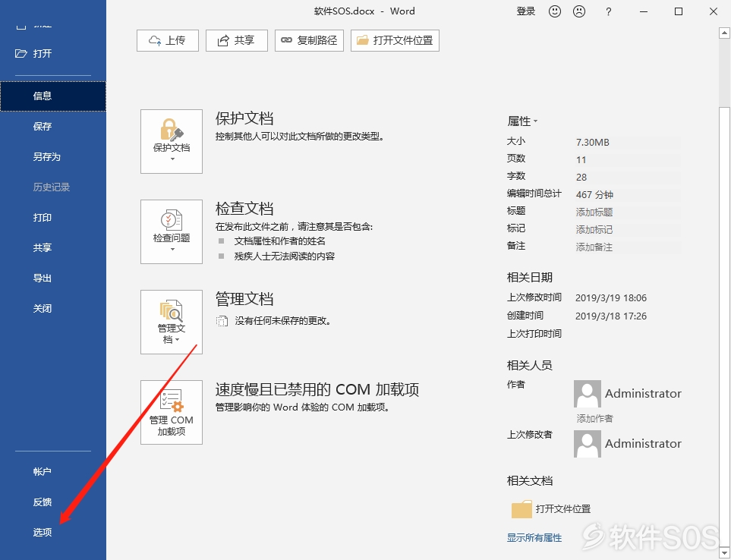
Task: Select 导出 in the sidebar
Action: pos(53,278)
